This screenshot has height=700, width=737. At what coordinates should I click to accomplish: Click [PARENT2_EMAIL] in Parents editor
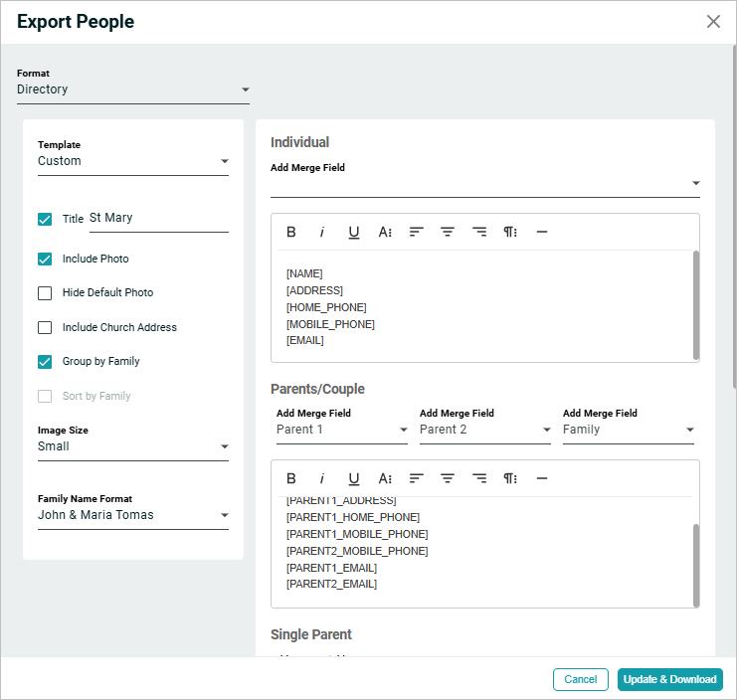coord(331,584)
